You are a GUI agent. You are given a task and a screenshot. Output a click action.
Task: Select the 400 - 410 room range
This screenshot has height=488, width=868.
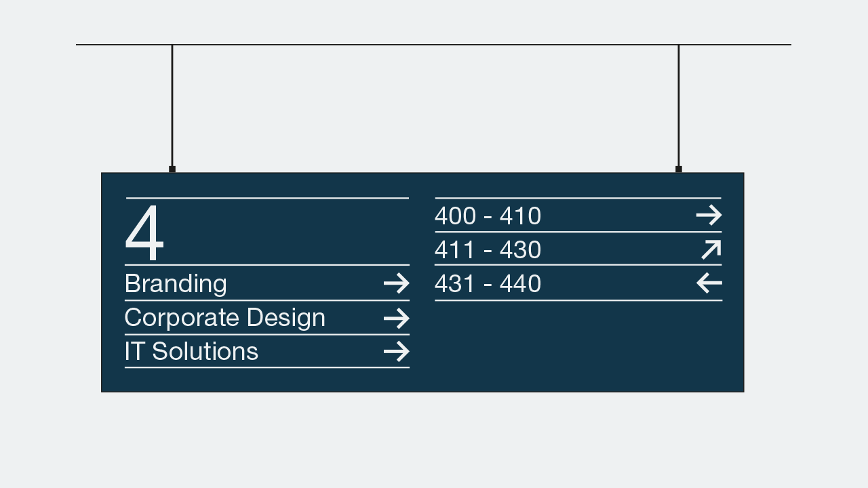tap(488, 216)
